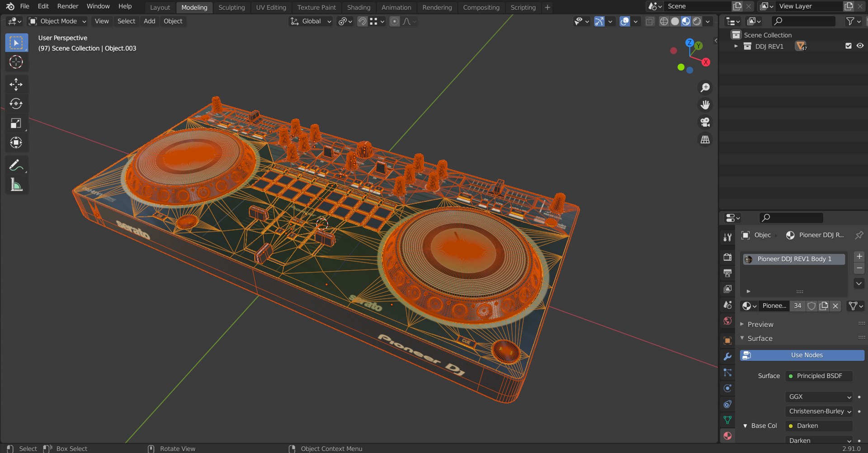The image size is (868, 453).
Task: Open the Scene properties tab
Action: 727,305
